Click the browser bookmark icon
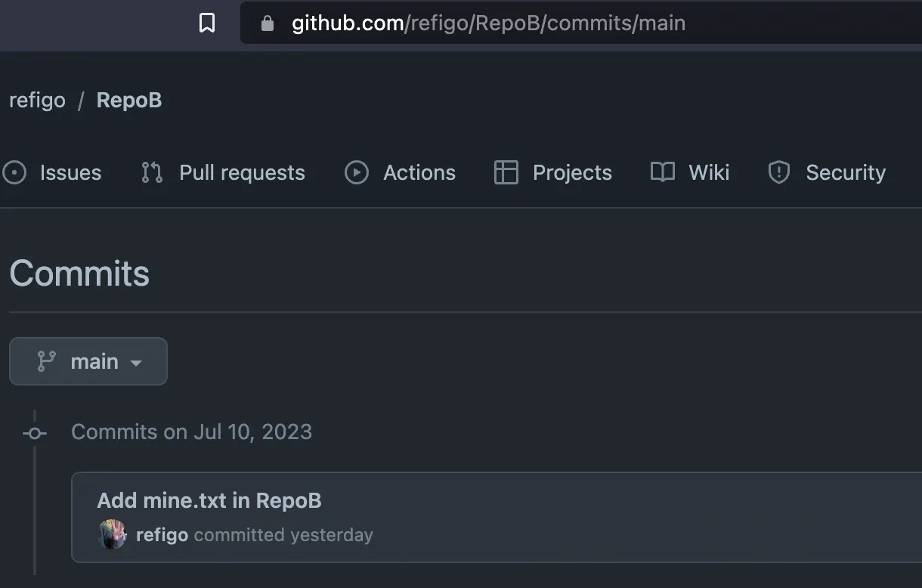 207,23
